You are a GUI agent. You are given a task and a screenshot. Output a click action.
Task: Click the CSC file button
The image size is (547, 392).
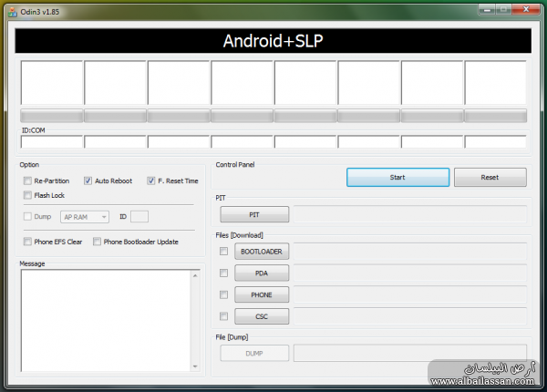pos(262,316)
